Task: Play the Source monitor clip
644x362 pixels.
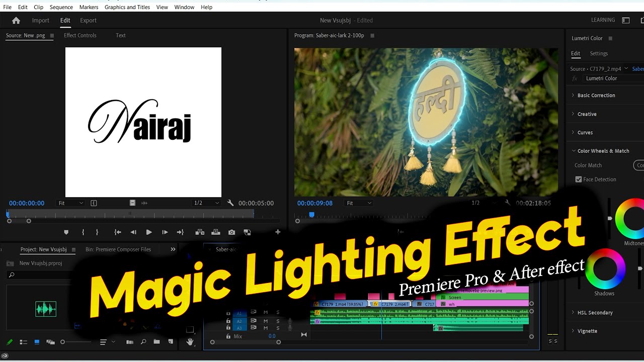Action: [x=149, y=232]
